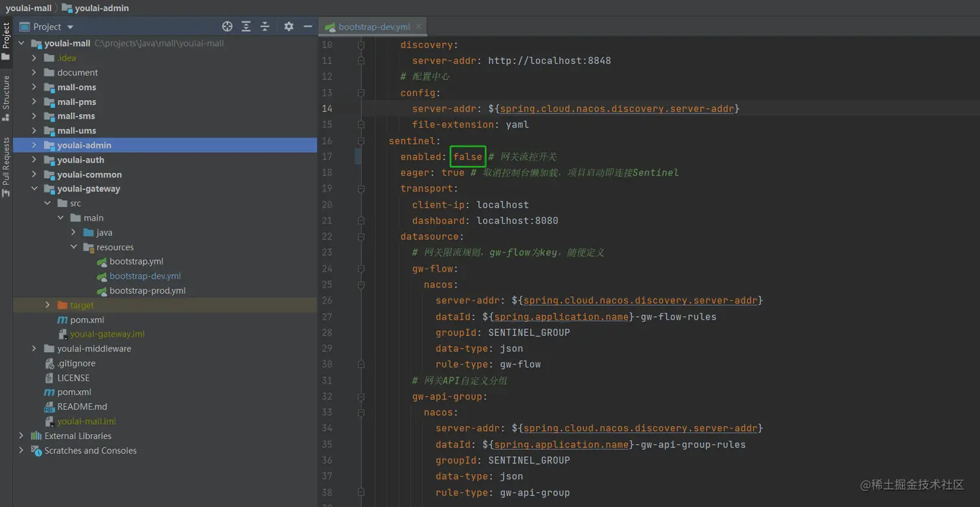Collapse the youlai-gateway module
The image size is (980, 507).
(34, 189)
